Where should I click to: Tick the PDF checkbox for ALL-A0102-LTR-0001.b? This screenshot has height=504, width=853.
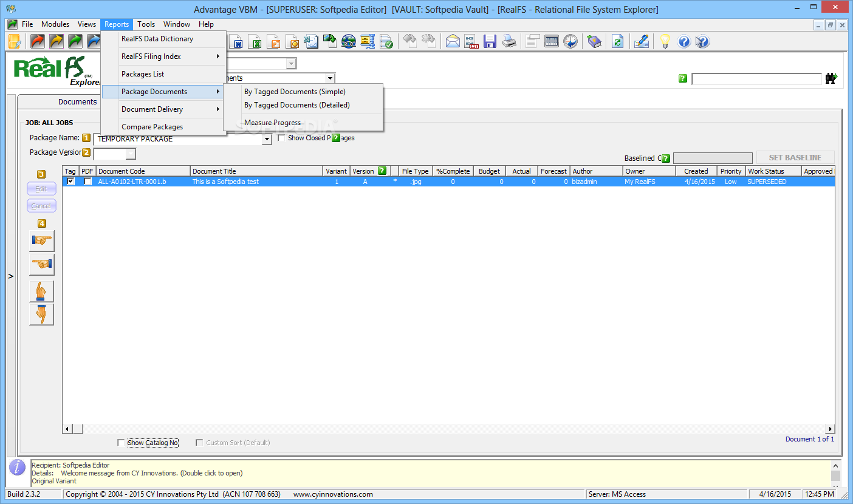click(88, 182)
